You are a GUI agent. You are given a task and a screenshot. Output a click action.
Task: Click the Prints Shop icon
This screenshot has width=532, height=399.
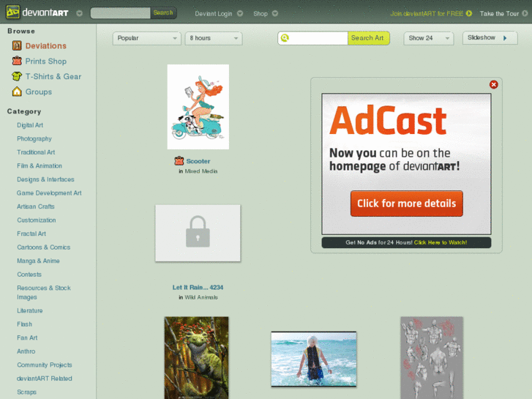pyautogui.click(x=17, y=61)
